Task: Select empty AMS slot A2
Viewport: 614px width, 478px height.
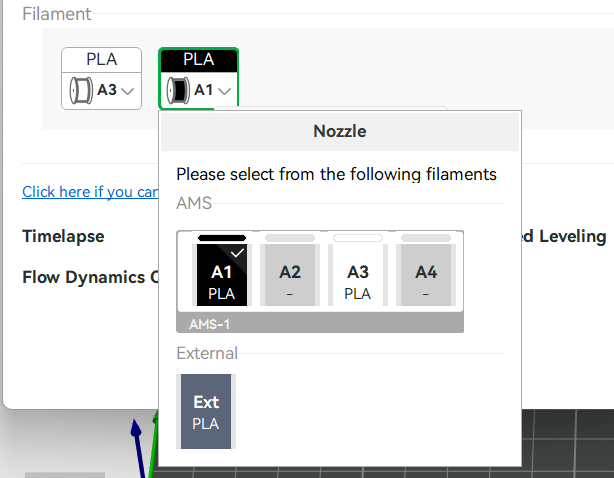Action: (x=290, y=281)
